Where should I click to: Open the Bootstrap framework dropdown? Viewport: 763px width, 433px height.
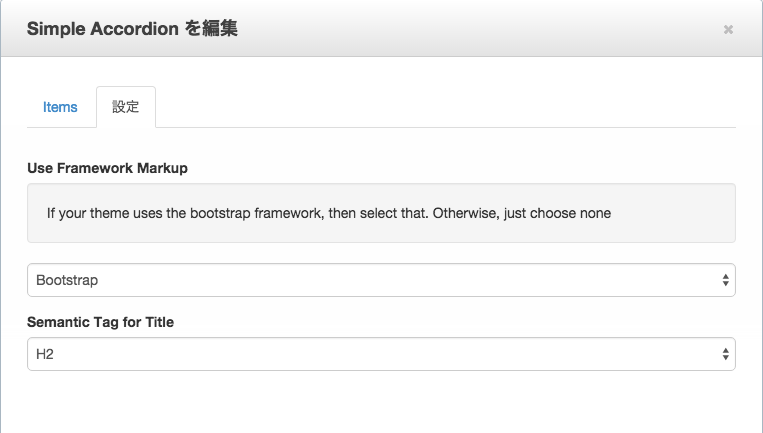point(381,280)
